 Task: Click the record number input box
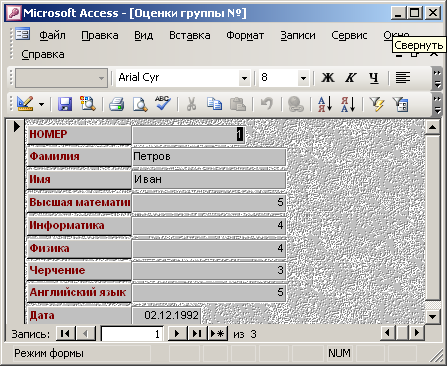(x=132, y=334)
